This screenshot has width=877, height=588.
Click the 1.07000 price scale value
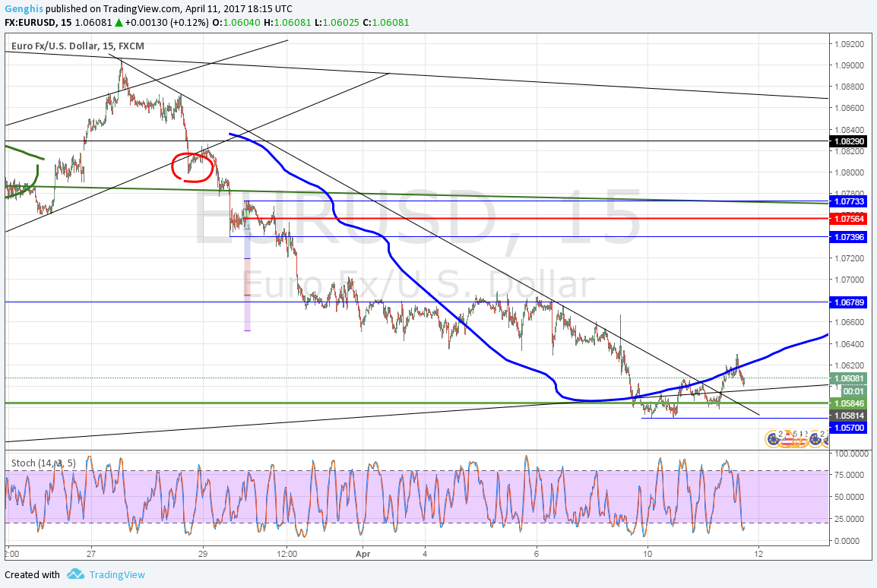[849, 280]
